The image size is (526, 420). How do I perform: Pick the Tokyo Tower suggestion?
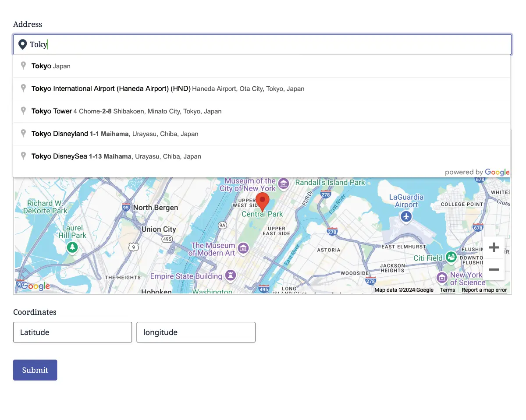pos(262,111)
